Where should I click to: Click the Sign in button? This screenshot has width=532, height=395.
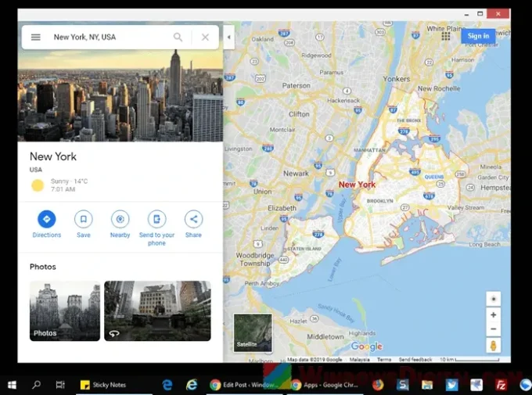point(477,36)
